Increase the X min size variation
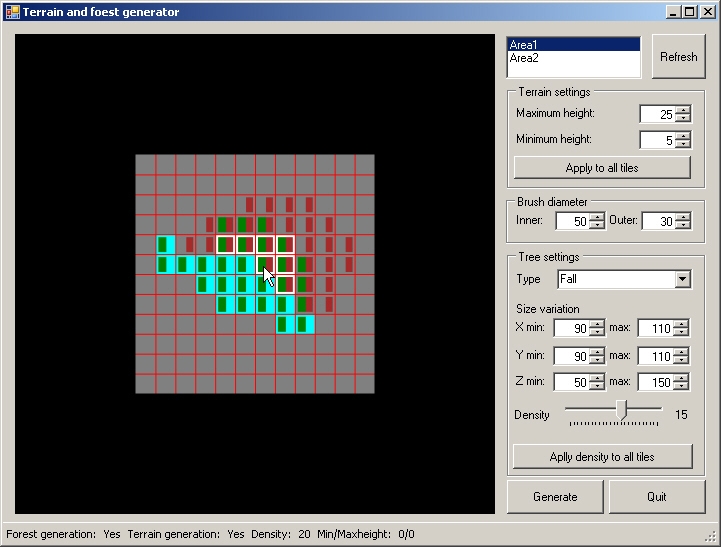 click(x=597, y=323)
